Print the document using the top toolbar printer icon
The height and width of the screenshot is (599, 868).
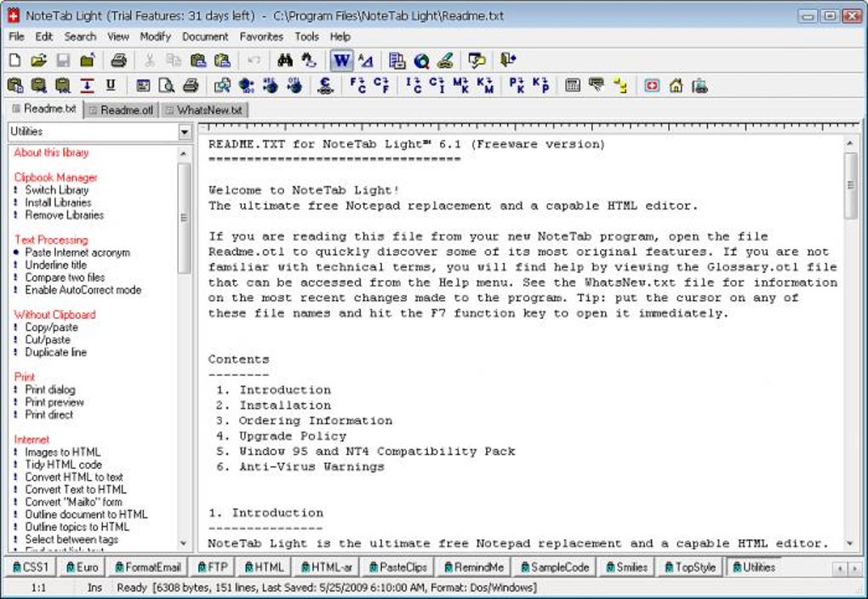118,60
